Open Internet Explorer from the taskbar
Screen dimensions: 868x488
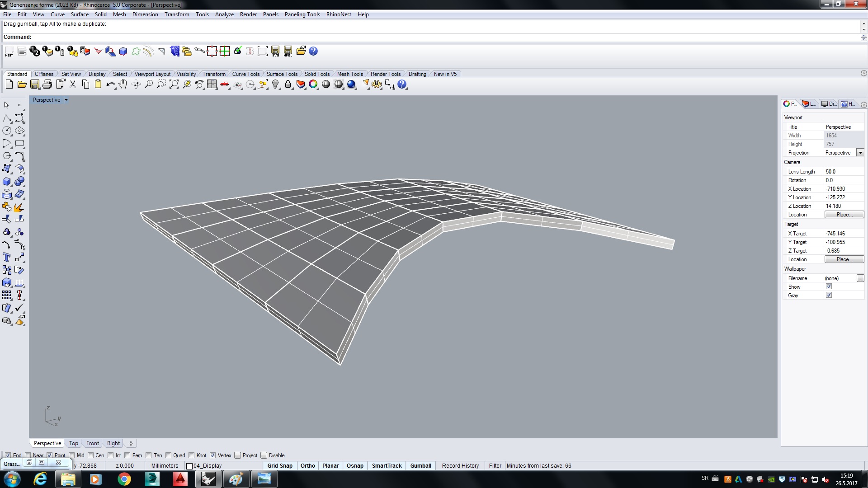(40, 479)
